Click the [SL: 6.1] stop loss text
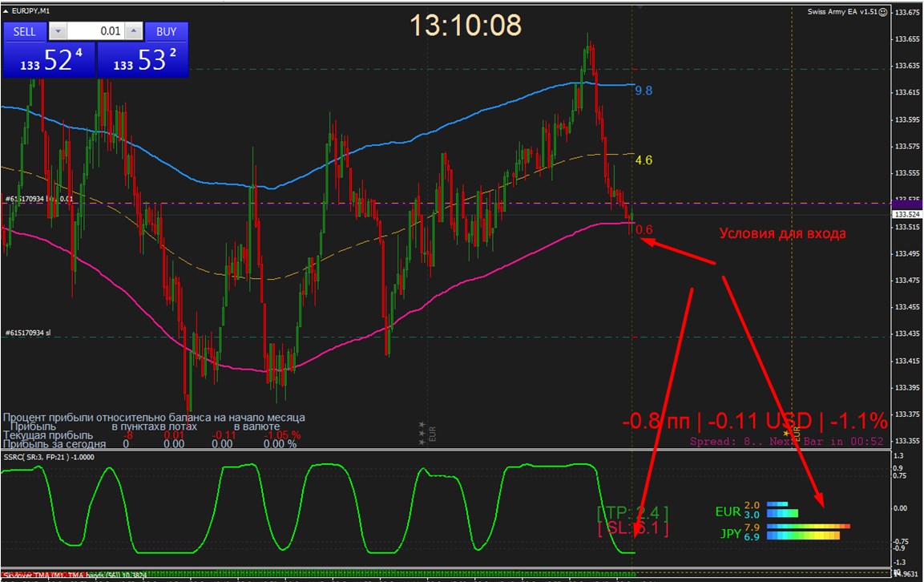Image resolution: width=924 pixels, height=582 pixels. (633, 527)
